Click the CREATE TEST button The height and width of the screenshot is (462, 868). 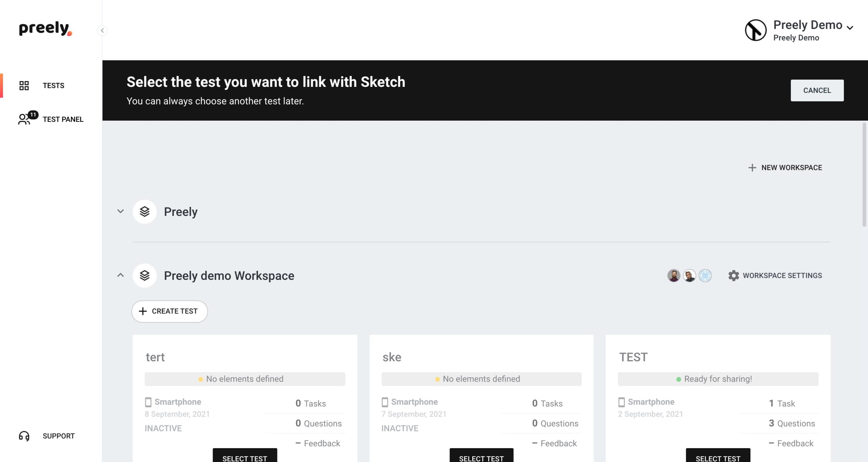tap(170, 311)
